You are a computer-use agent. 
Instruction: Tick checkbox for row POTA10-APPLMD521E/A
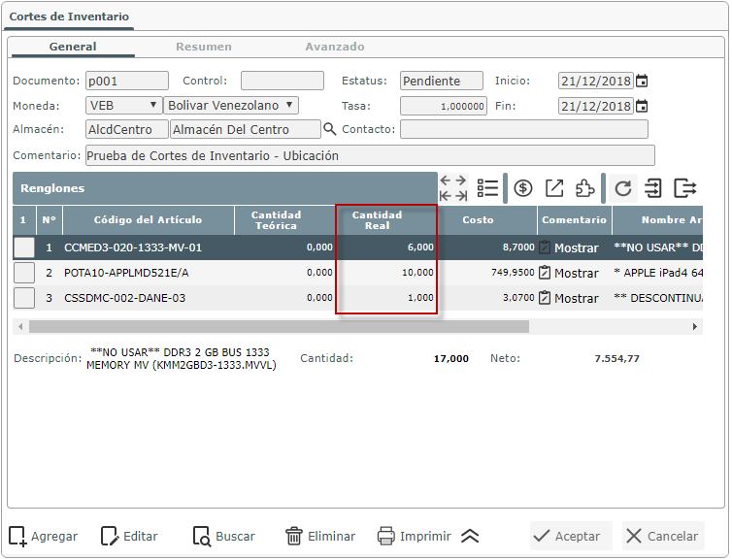pyautogui.click(x=24, y=273)
